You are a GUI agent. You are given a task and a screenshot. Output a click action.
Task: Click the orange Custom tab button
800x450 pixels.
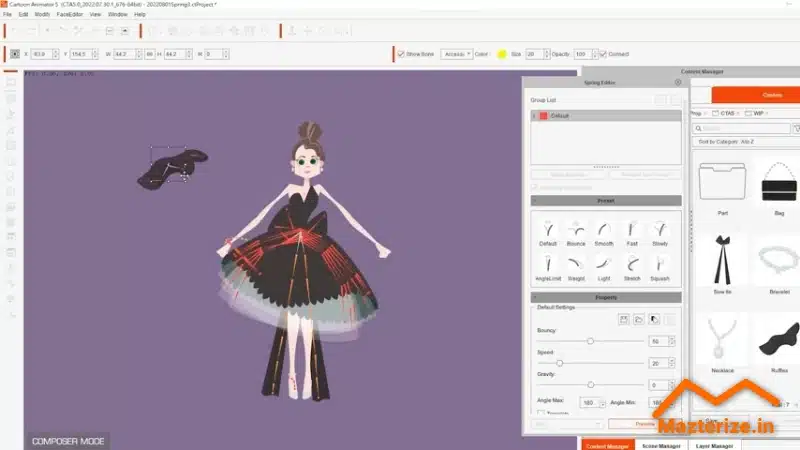coord(756,95)
